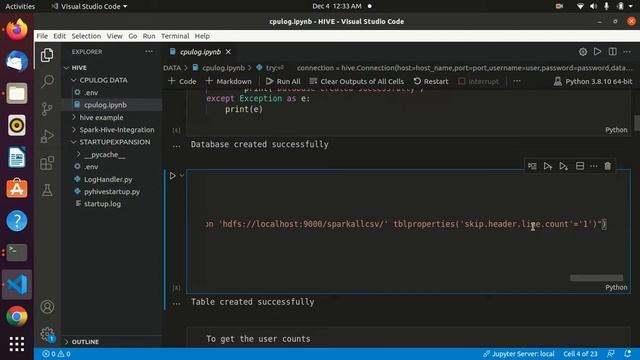Show Applications grid in the dock
Image resolution: width=640 pixels, height=360 pixels.
(x=17, y=344)
